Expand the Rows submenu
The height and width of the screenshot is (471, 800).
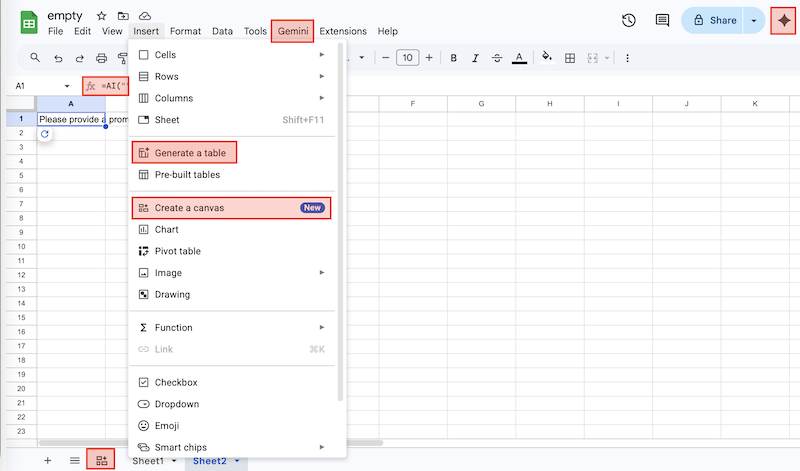coord(232,77)
